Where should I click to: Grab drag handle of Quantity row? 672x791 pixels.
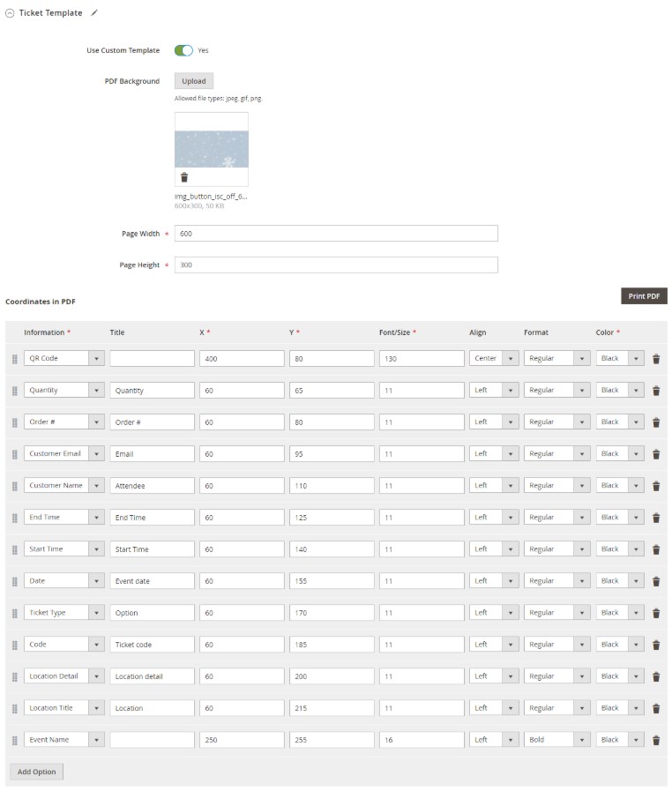[x=14, y=391]
